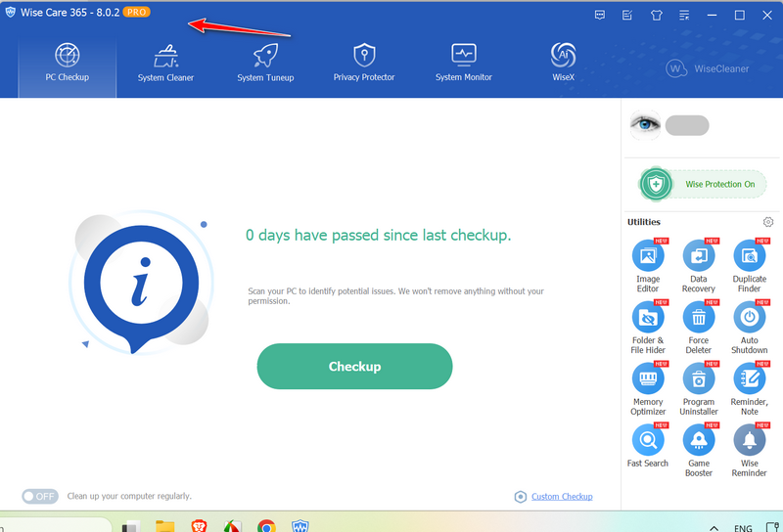Viewport: 783px width, 532px height.
Task: Launch the Force Deleter utility
Action: (x=699, y=328)
